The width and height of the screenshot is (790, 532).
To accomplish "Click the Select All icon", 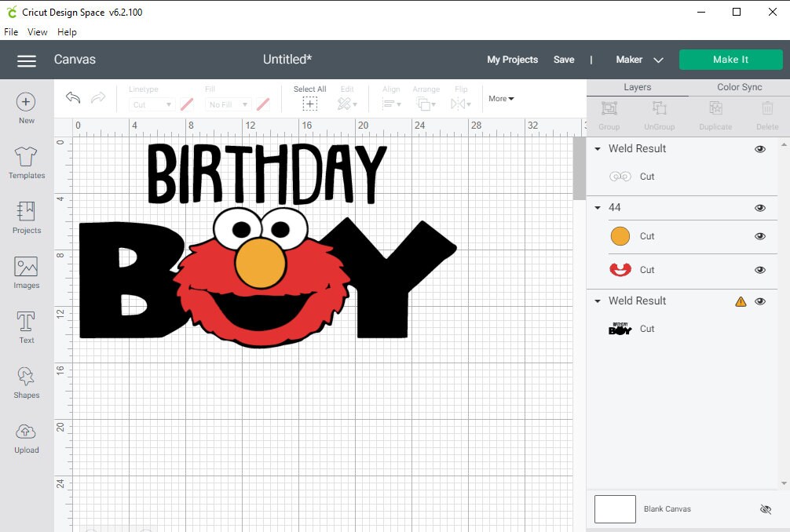I will pos(310,104).
